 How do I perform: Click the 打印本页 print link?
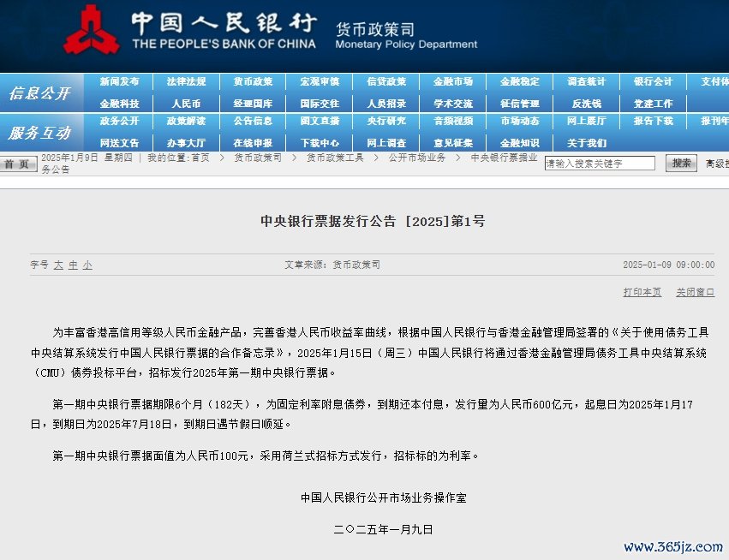(x=642, y=293)
